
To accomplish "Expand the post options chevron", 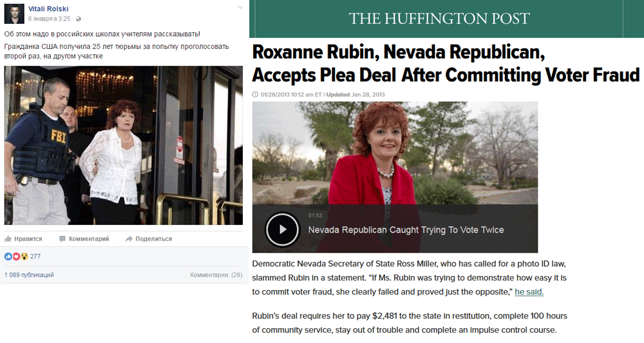I will click(240, 8).
